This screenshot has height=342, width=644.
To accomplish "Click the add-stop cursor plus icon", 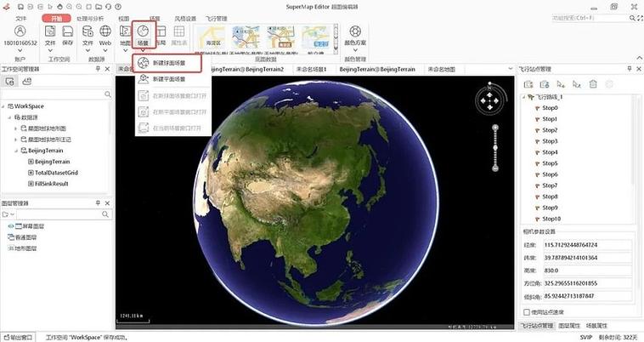I will 561,84.
